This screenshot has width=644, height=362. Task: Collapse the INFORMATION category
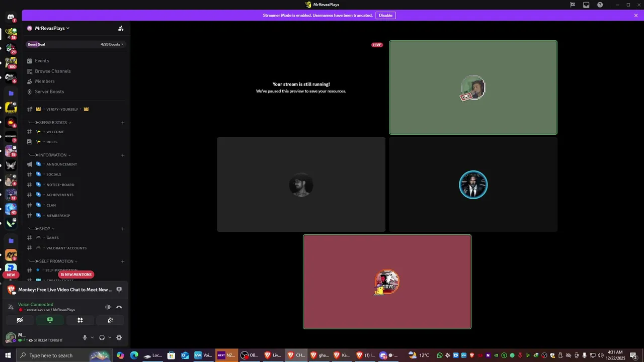click(53, 155)
